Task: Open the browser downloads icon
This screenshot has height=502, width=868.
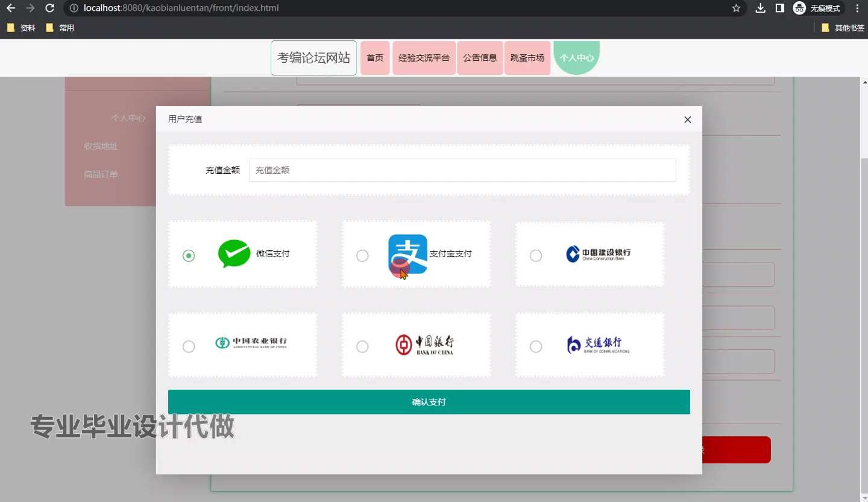Action: pos(761,8)
